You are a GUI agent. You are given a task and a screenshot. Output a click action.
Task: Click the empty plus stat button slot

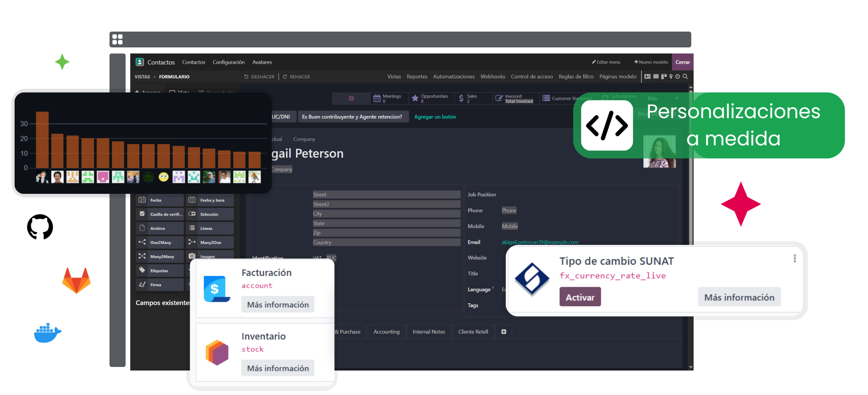tap(351, 98)
